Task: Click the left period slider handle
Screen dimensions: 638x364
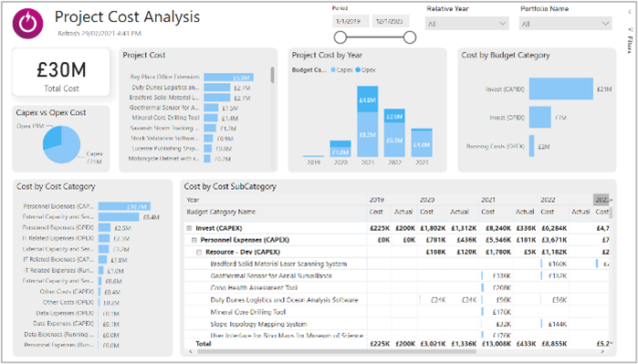Action: coord(340,37)
